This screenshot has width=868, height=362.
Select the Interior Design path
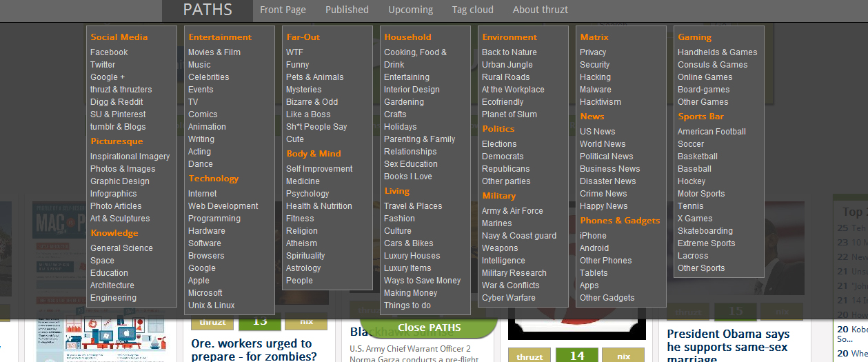click(x=412, y=90)
